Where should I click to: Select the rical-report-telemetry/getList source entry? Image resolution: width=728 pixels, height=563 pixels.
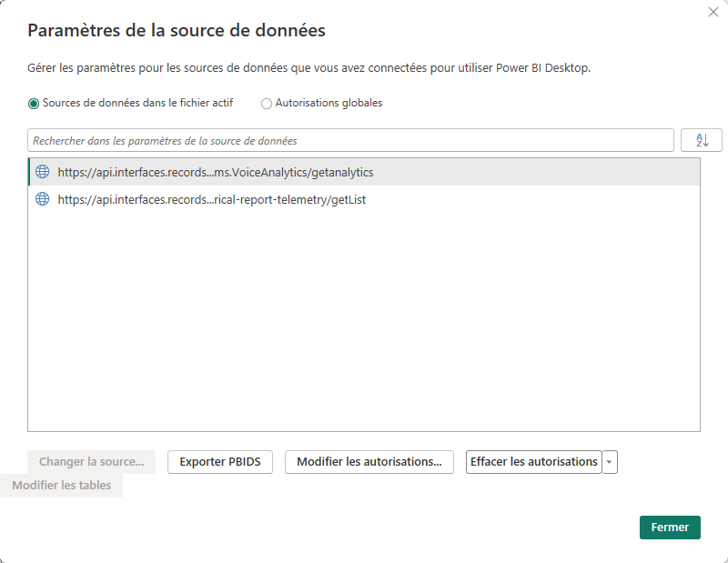[211, 199]
